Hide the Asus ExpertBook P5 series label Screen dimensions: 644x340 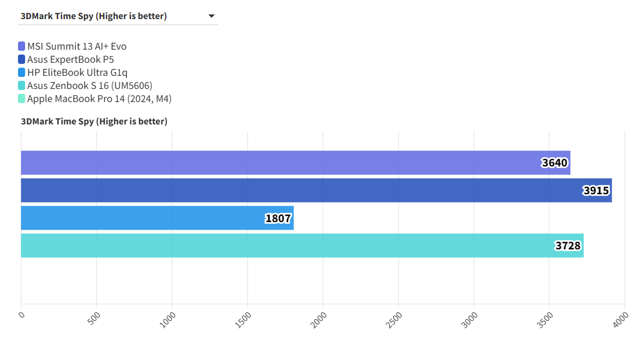coord(70,59)
